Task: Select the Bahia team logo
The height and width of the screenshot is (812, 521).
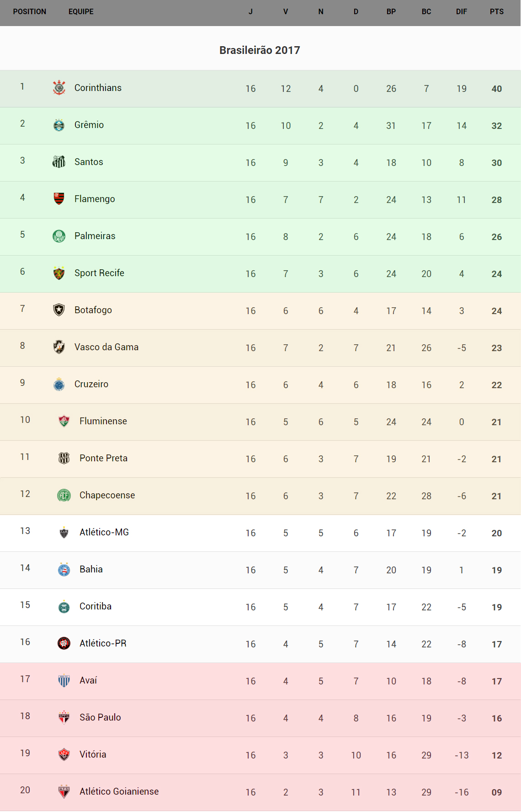Action: pos(64,569)
